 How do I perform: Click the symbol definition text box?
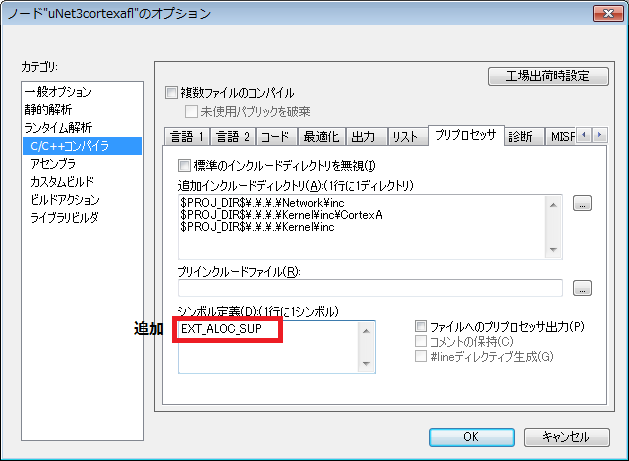tap(270, 345)
